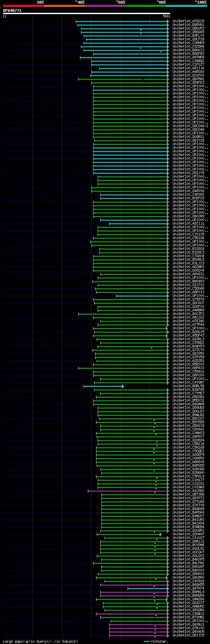210x644 pixels.
Task: Select the UniRef100_B3S8C6 label
Action: tap(188, 249)
